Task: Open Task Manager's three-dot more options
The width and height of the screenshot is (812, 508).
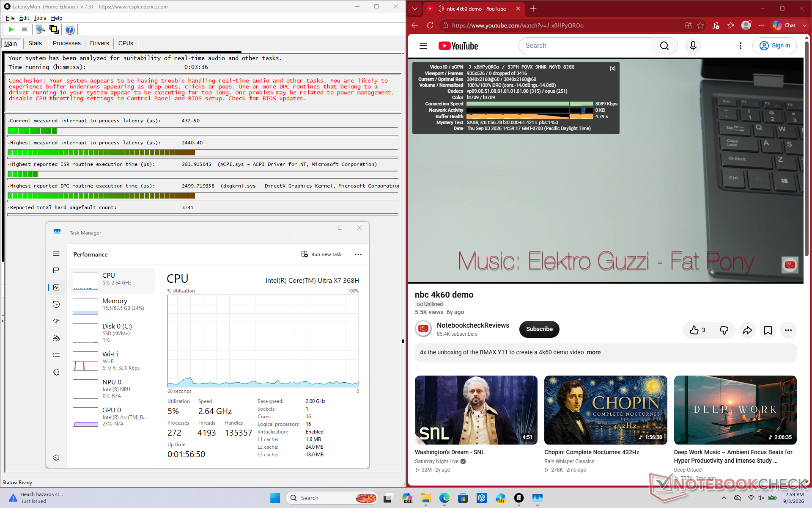Action: [358, 254]
